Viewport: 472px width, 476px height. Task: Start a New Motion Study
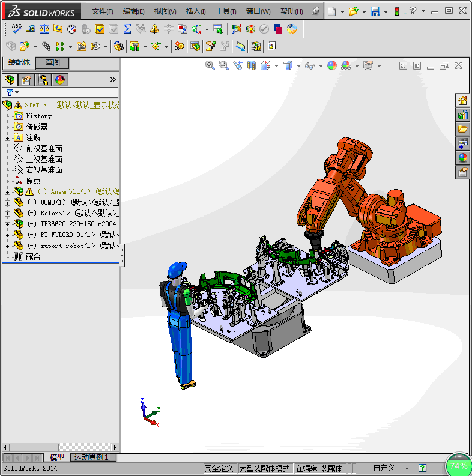(x=179, y=46)
